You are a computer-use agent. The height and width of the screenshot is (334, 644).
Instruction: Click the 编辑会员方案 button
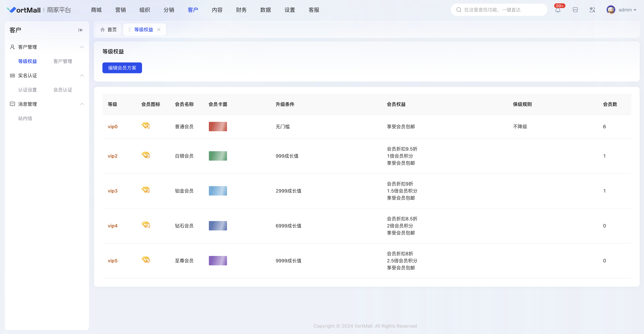(122, 68)
